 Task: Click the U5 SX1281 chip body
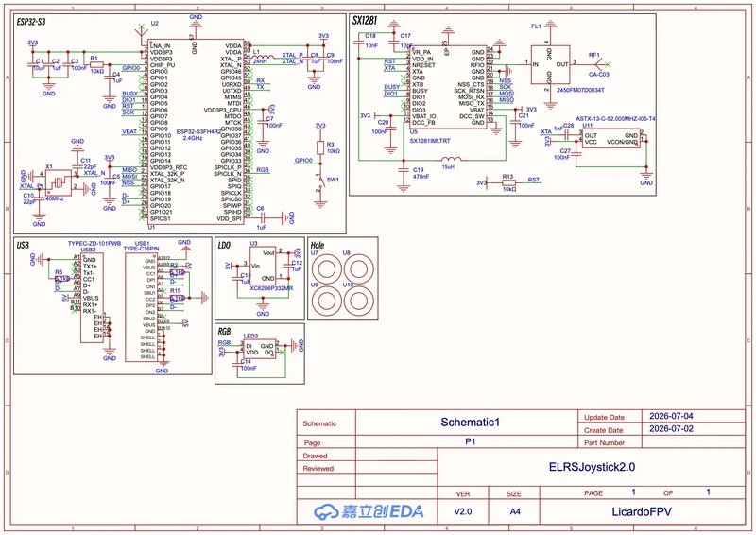coord(448,87)
